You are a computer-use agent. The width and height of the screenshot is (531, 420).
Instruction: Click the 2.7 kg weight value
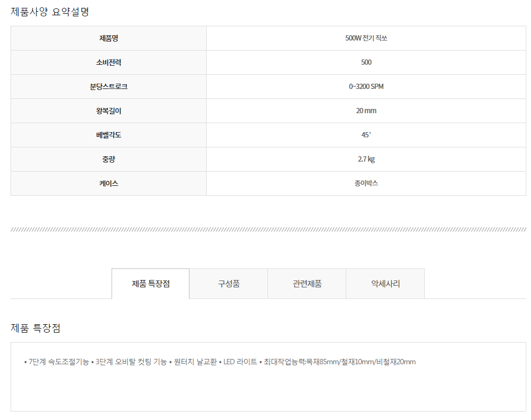point(366,159)
